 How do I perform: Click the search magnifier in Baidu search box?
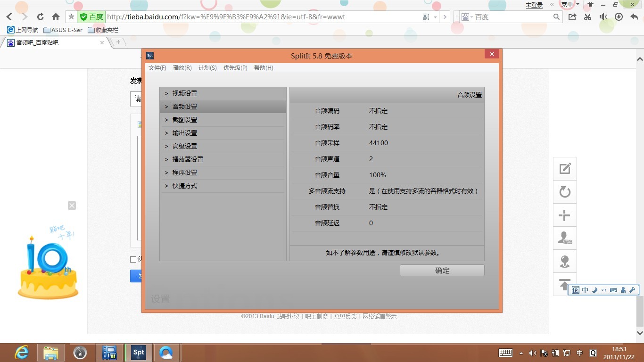click(x=557, y=17)
